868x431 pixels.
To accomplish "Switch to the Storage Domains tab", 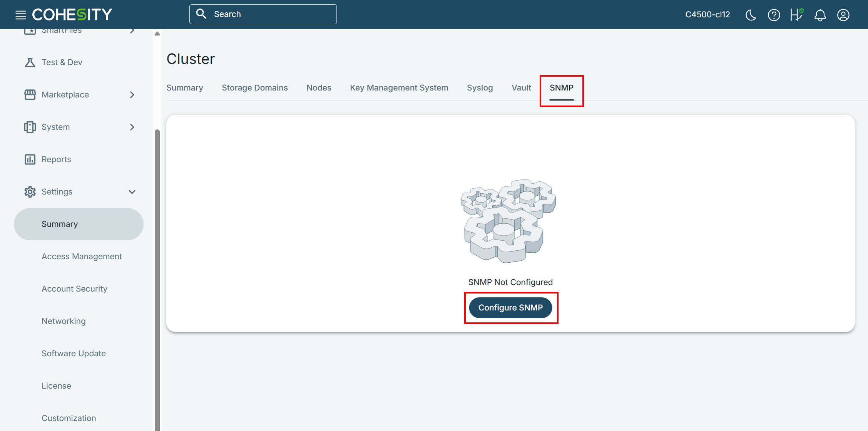I will click(254, 87).
